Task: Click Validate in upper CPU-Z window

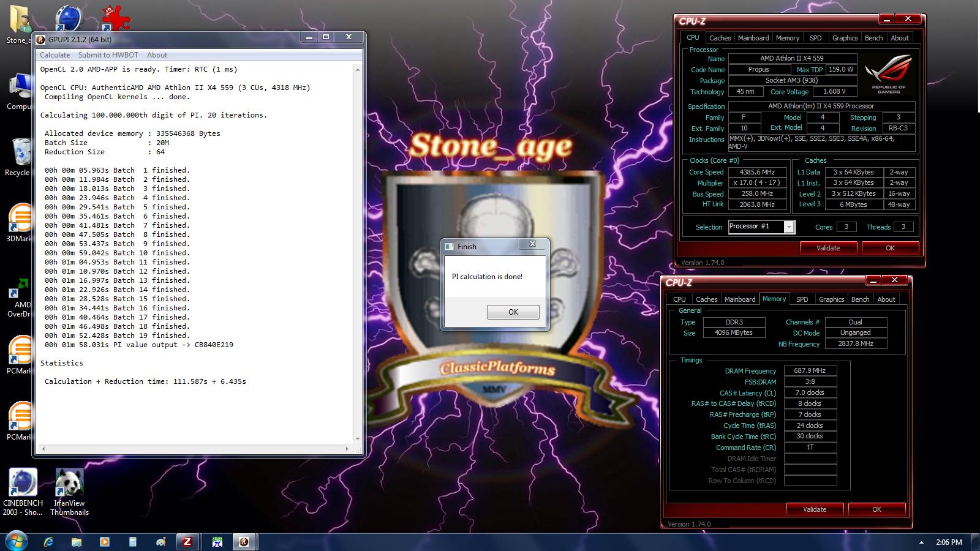Action: (x=828, y=248)
